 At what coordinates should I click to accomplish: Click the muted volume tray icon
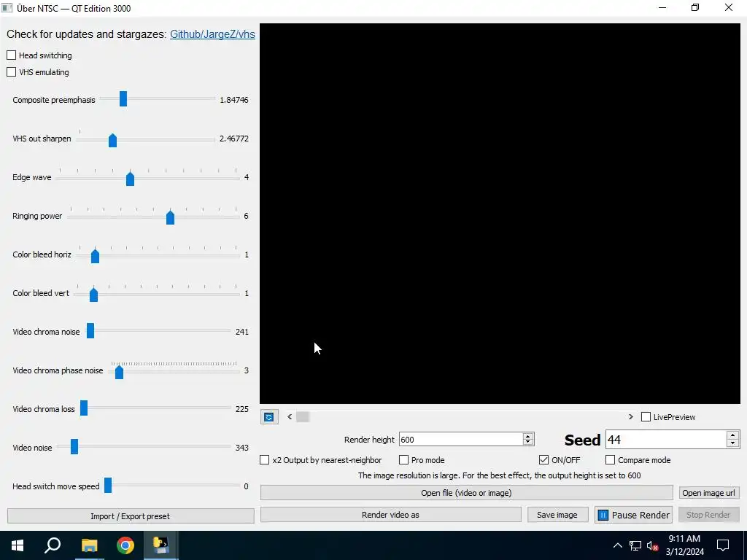tap(653, 545)
